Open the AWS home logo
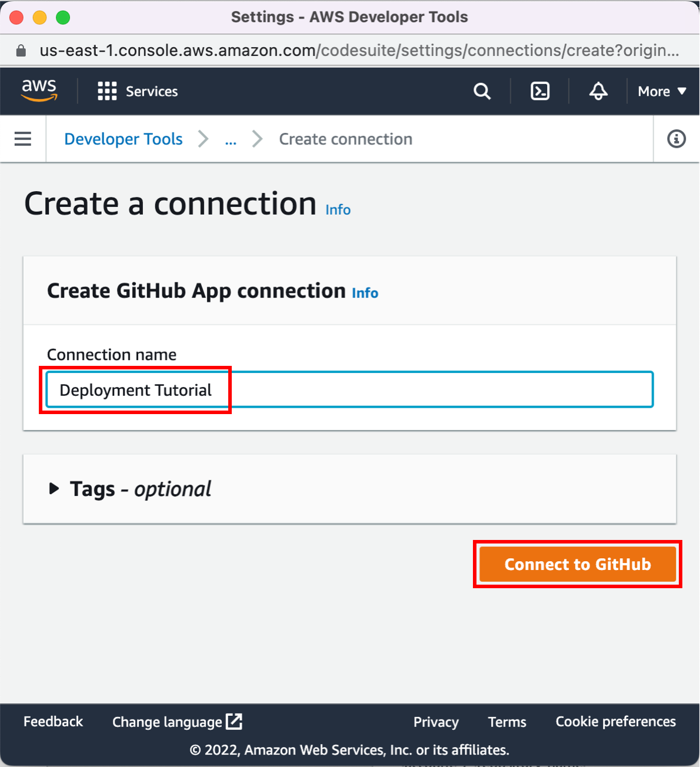 coord(39,91)
